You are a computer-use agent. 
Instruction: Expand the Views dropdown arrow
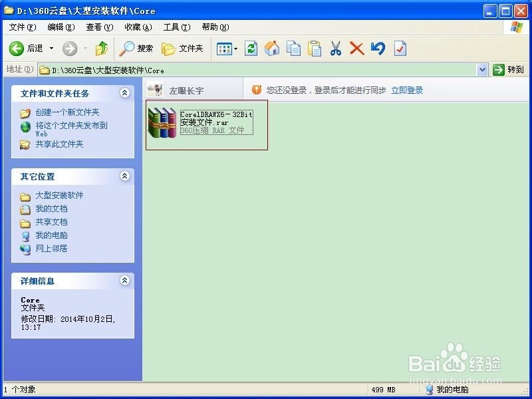click(x=236, y=49)
